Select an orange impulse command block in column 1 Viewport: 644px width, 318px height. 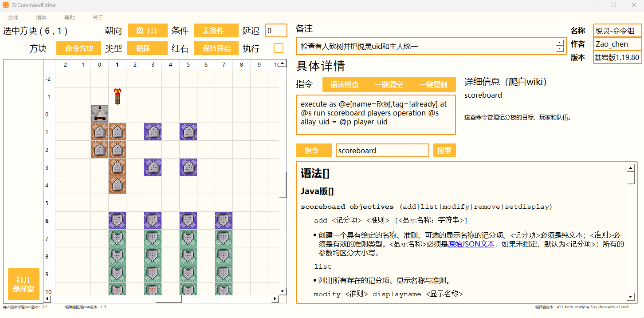[117, 132]
